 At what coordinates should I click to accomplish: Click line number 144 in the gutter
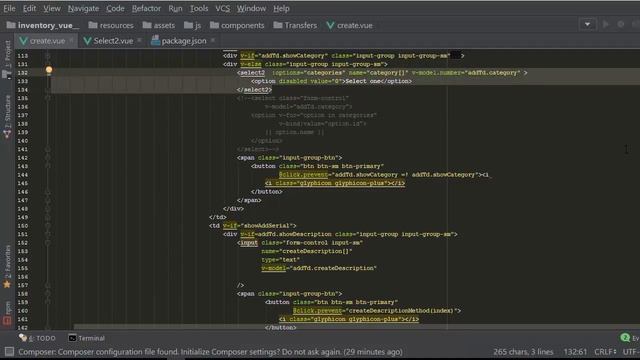(22, 175)
